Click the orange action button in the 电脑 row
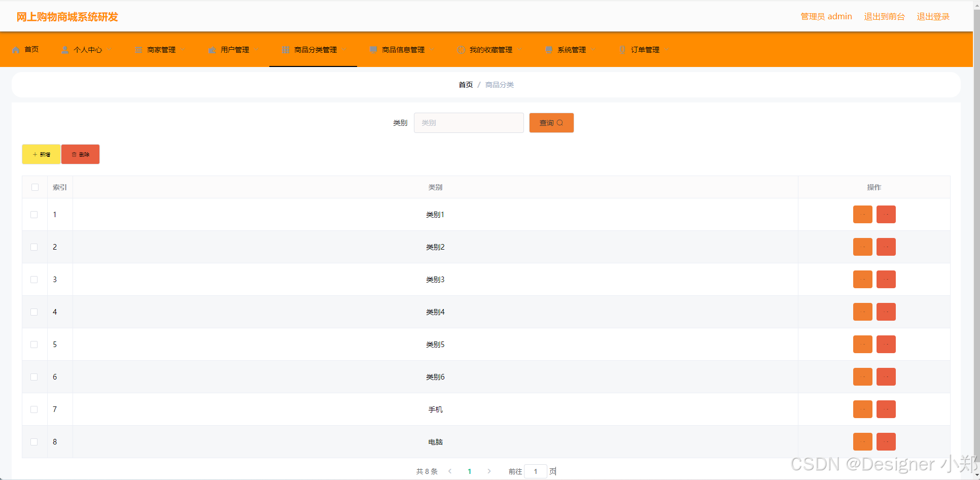The image size is (980, 480). tap(862, 441)
